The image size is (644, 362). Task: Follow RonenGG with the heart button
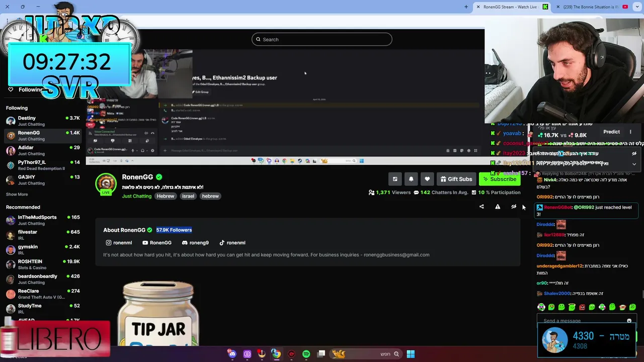coord(427,179)
